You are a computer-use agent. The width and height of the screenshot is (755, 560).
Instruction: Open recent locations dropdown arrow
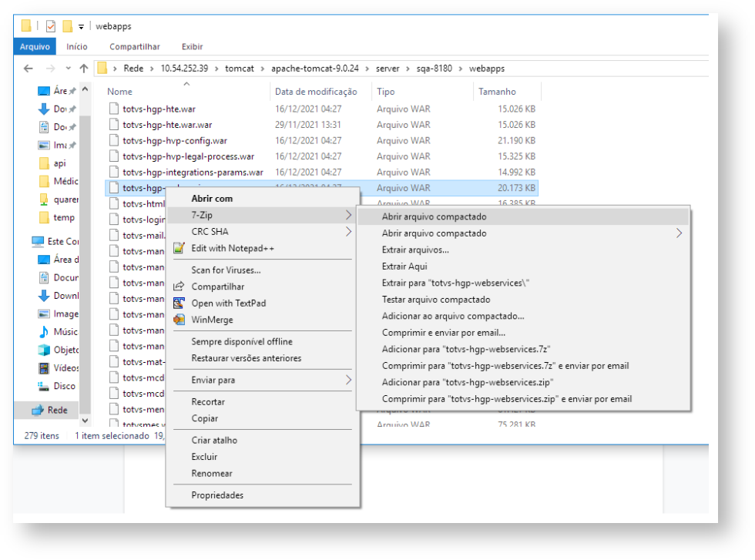tap(69, 69)
